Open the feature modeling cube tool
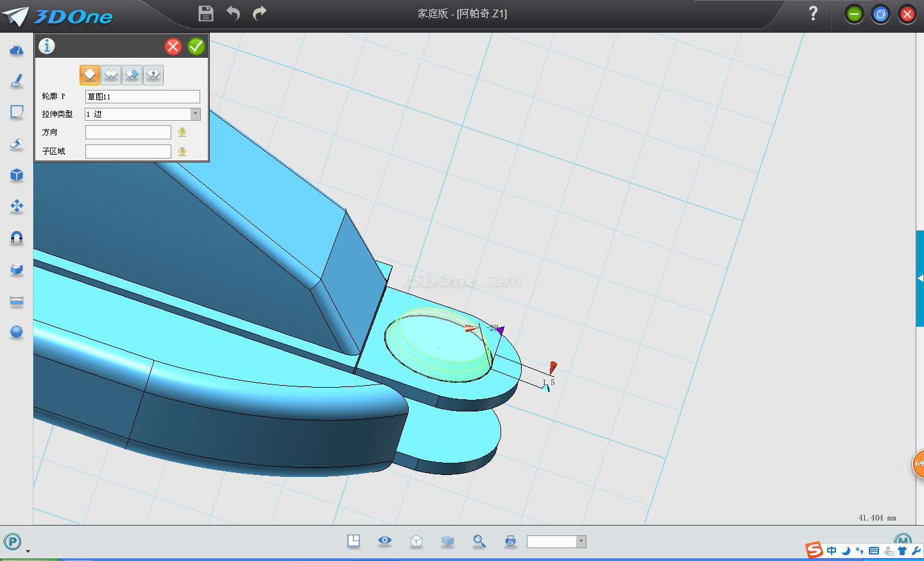The height and width of the screenshot is (561, 924). [x=17, y=175]
